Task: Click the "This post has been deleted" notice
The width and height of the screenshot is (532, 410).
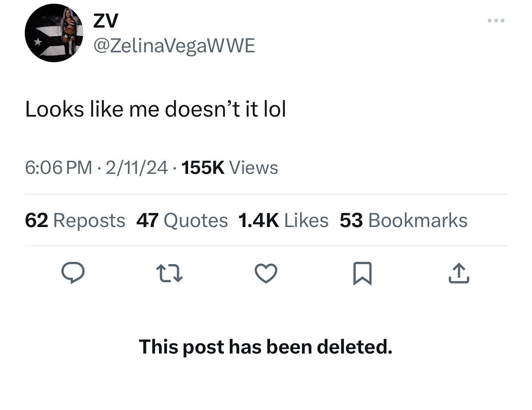Action: (x=266, y=347)
